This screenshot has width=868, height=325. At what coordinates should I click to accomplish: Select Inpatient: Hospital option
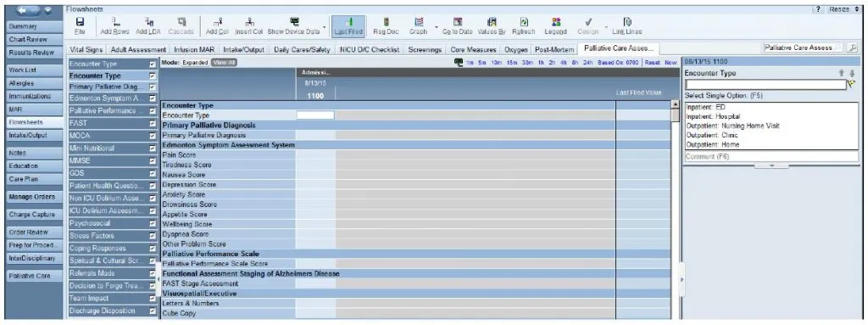point(712,116)
